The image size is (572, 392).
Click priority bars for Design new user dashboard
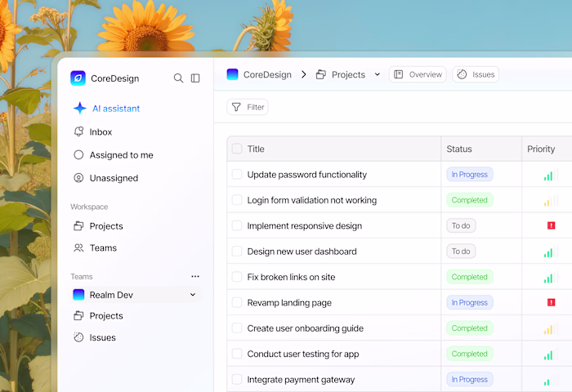pos(551,252)
